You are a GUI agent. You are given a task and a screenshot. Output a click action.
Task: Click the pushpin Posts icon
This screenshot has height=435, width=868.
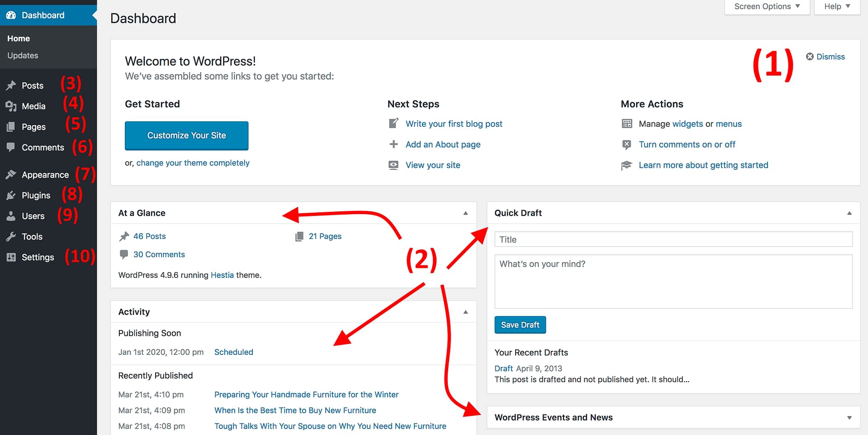pyautogui.click(x=11, y=85)
